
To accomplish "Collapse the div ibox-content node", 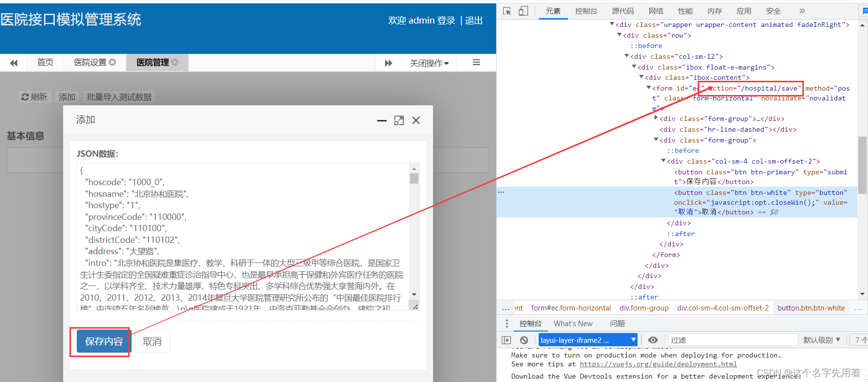I will tap(641, 77).
